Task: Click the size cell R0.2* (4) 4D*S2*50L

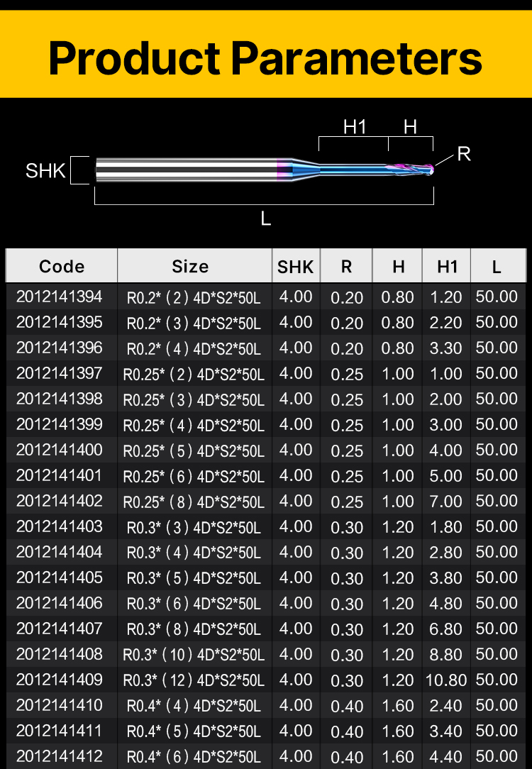Action: point(194,348)
